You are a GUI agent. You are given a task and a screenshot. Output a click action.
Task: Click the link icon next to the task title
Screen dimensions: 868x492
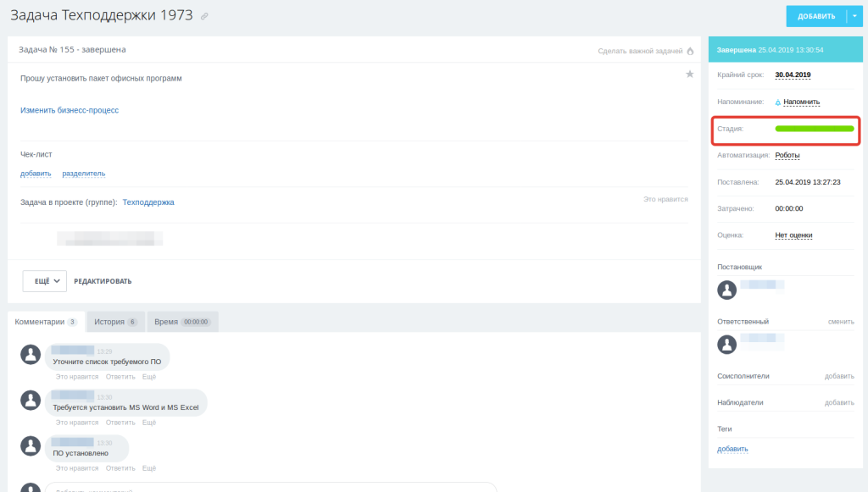tap(204, 17)
